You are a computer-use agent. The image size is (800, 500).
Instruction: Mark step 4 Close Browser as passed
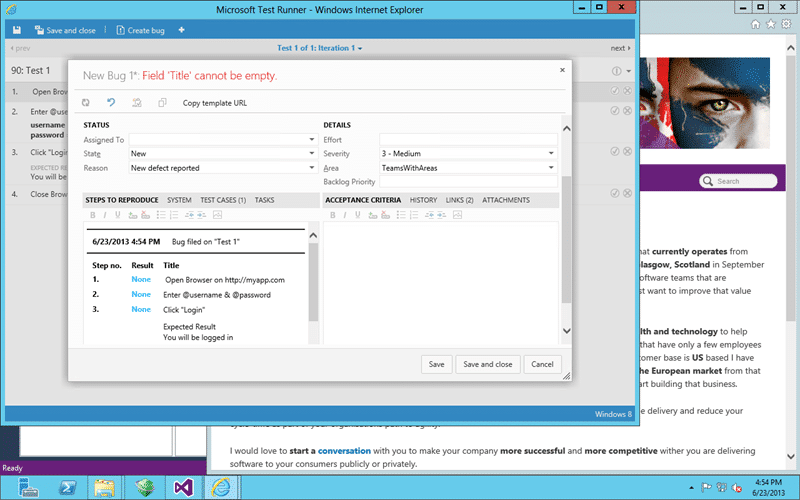click(x=615, y=193)
